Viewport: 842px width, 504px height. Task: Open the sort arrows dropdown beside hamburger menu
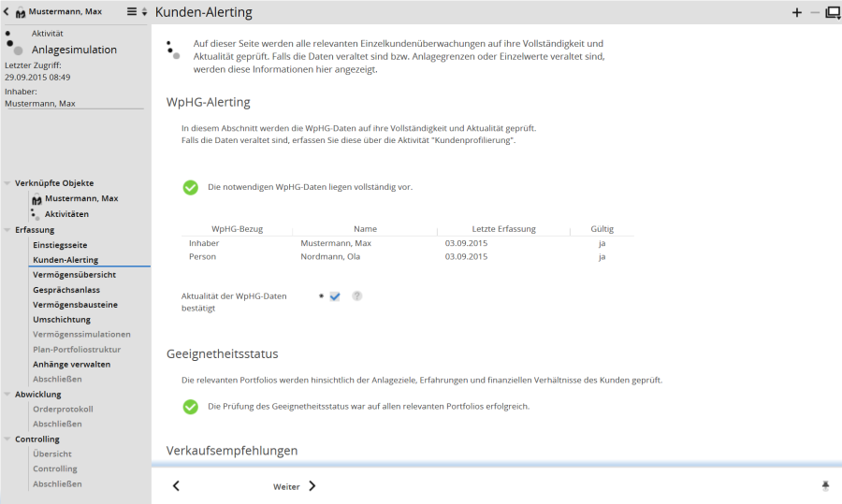(x=144, y=12)
